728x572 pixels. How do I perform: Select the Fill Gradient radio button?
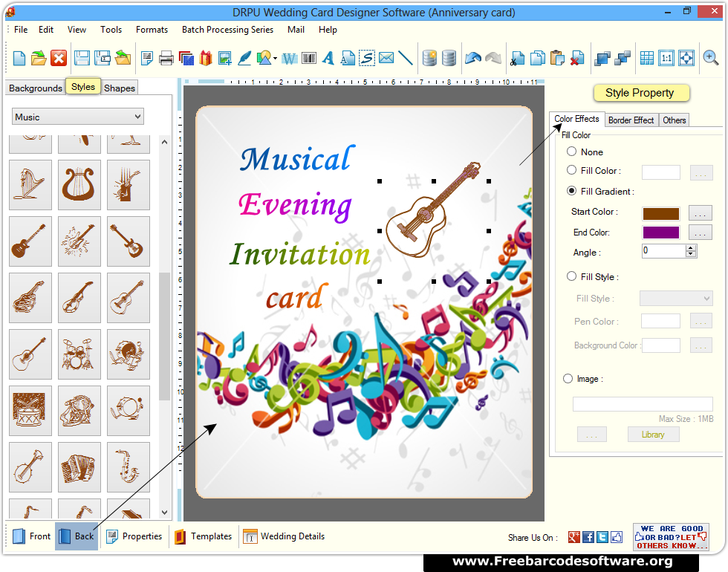tap(571, 191)
